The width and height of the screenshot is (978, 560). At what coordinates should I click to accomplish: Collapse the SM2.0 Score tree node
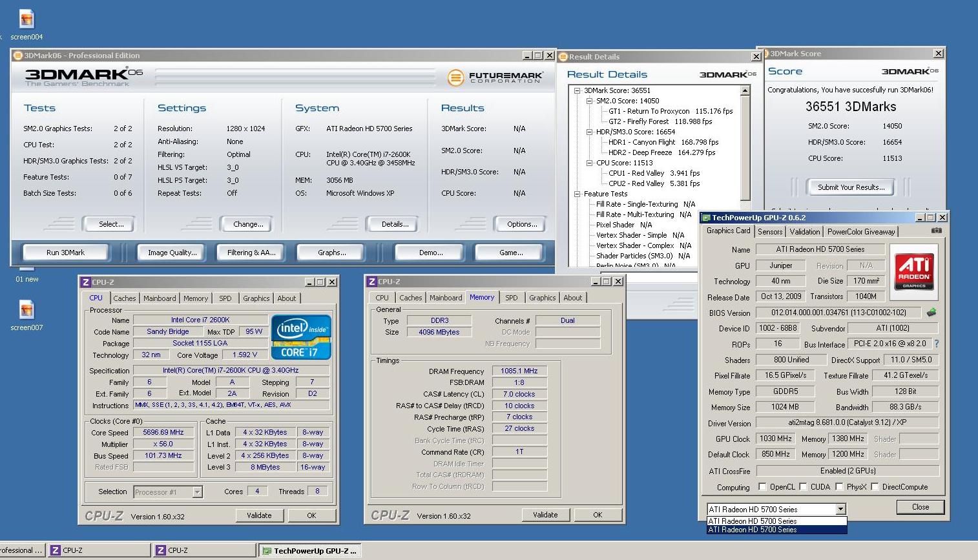tap(589, 101)
